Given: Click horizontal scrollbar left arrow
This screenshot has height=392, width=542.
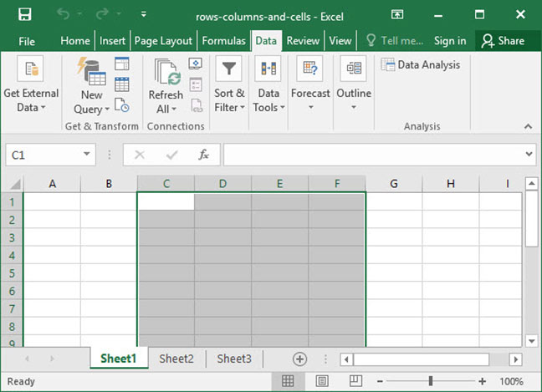Looking at the screenshot, I should [x=346, y=359].
